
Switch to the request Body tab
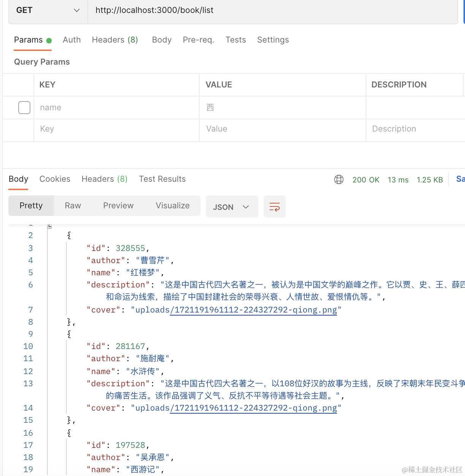pyautogui.click(x=161, y=40)
